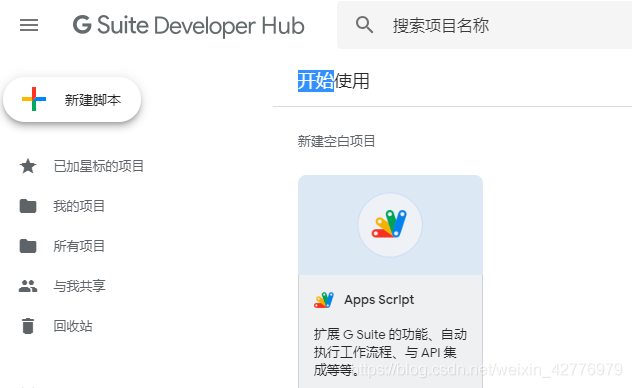Click the colorful plus icon
The height and width of the screenshot is (388, 632).
pyautogui.click(x=34, y=99)
